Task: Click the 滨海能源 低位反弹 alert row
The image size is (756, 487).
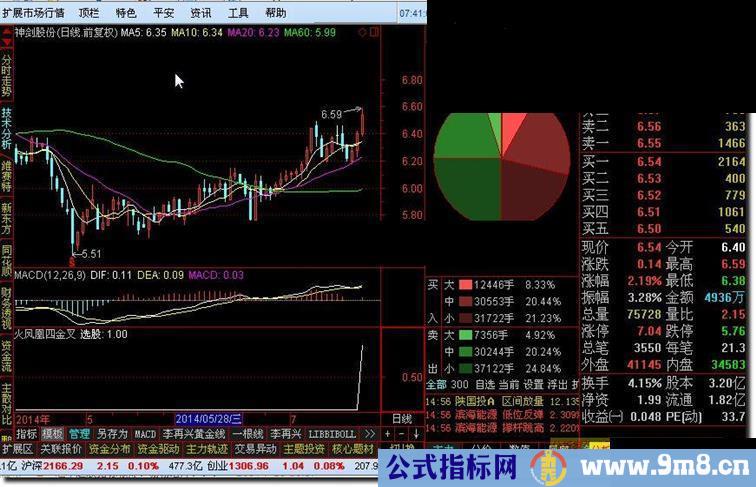Action: [502, 414]
